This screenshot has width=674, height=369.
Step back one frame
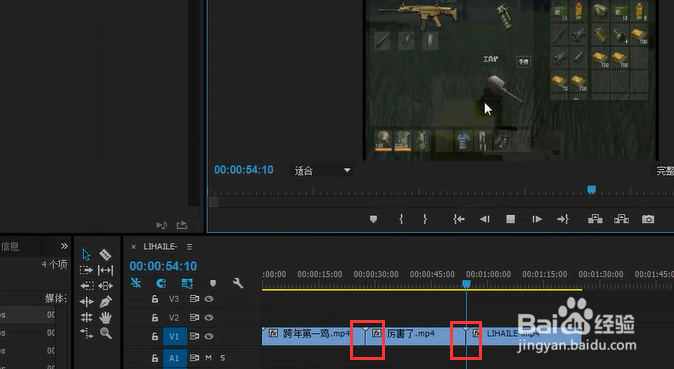click(485, 219)
